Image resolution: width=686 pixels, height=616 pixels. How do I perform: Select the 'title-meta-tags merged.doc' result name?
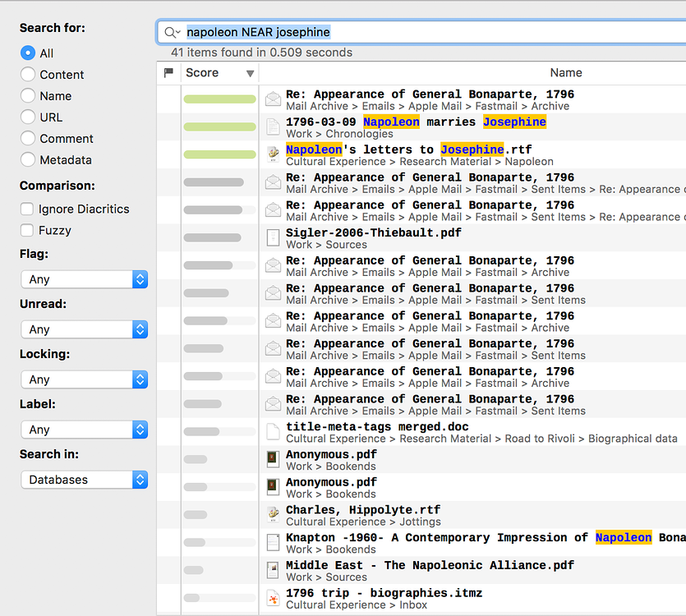(x=377, y=426)
